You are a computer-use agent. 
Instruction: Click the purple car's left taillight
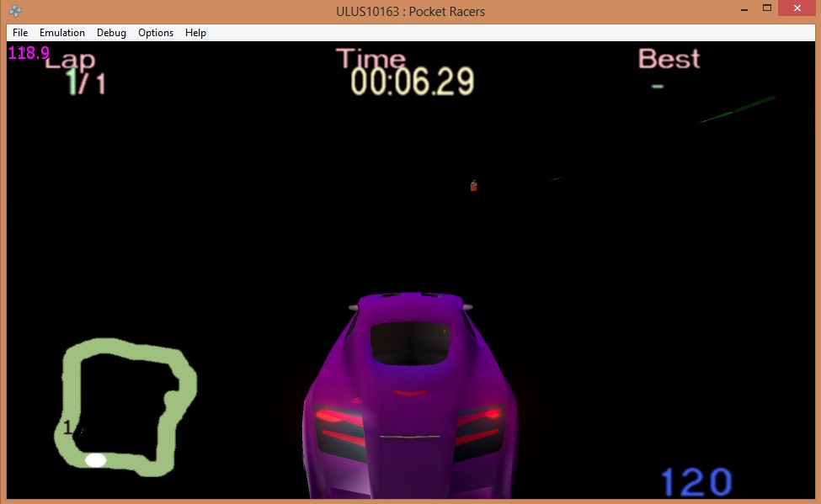click(339, 416)
